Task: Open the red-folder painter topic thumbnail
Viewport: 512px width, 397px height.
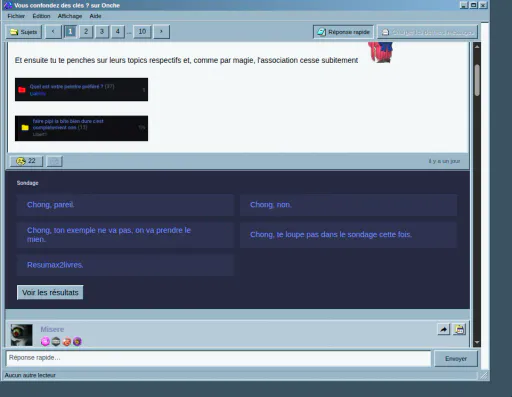Action: point(81,89)
